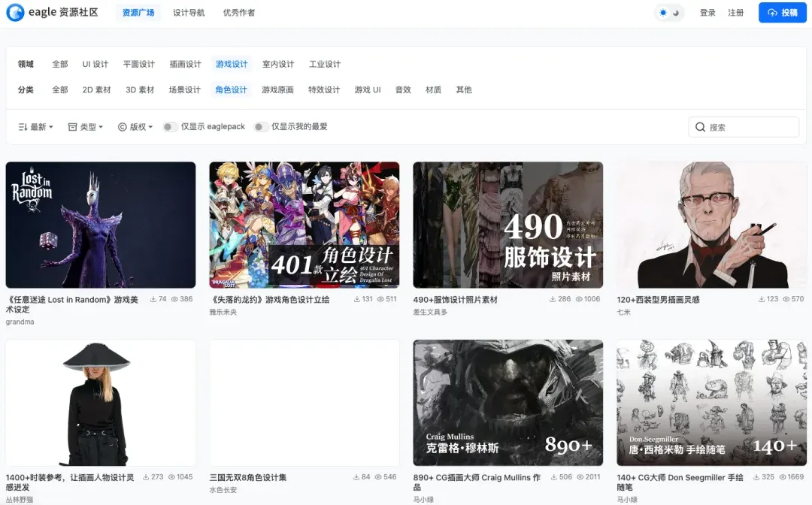This screenshot has width=812, height=505.
Task: Click views eye icon showing 2011
Action: (x=580, y=477)
